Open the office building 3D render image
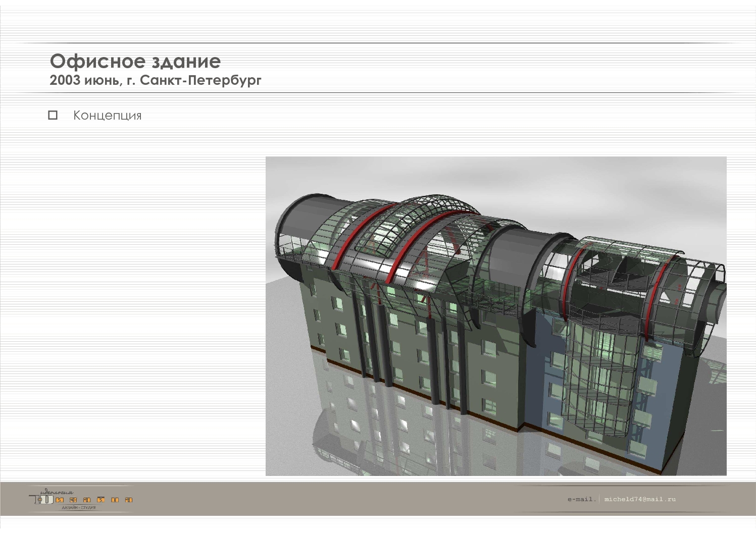 (x=496, y=316)
